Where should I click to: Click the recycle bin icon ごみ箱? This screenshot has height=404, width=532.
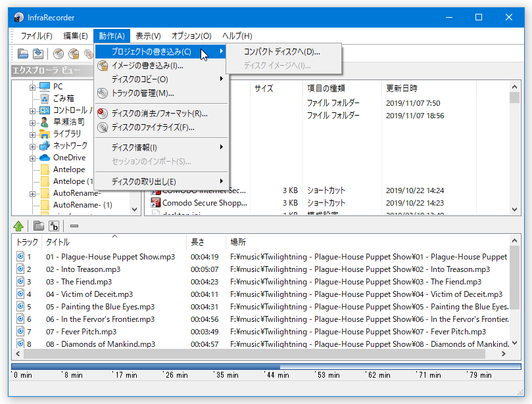[45, 99]
